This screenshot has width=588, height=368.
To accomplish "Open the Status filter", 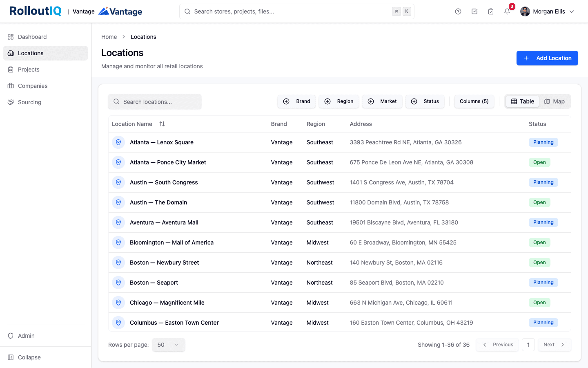I will [425, 101].
